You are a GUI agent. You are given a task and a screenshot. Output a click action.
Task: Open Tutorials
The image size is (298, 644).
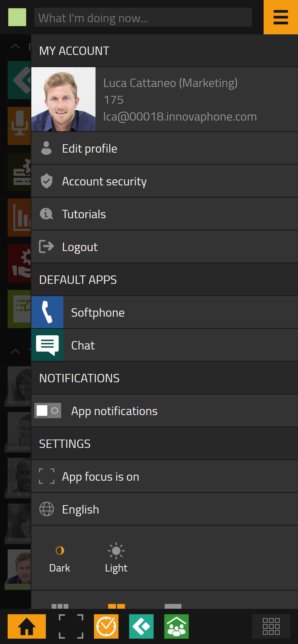[x=165, y=214]
